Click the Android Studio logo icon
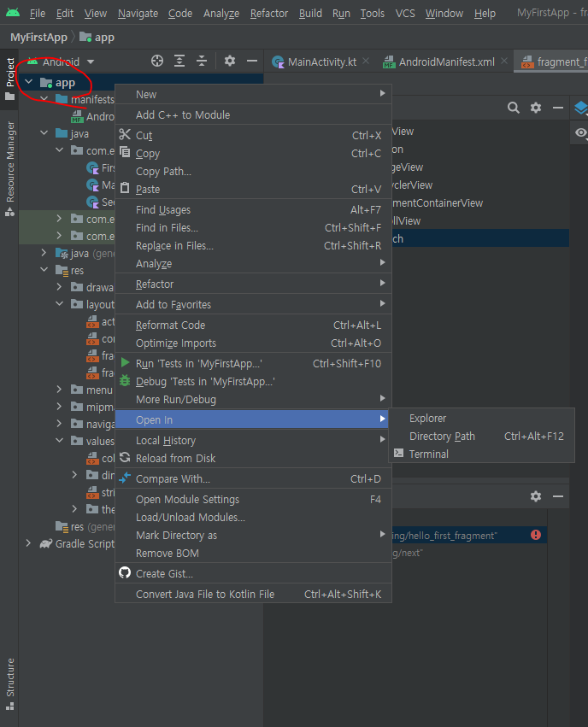The width and height of the screenshot is (588, 727). coord(13,13)
